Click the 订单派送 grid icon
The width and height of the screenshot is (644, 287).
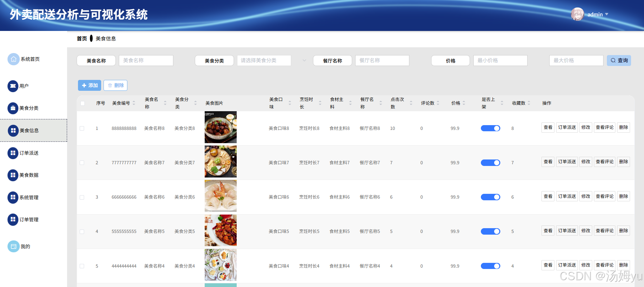(13, 153)
